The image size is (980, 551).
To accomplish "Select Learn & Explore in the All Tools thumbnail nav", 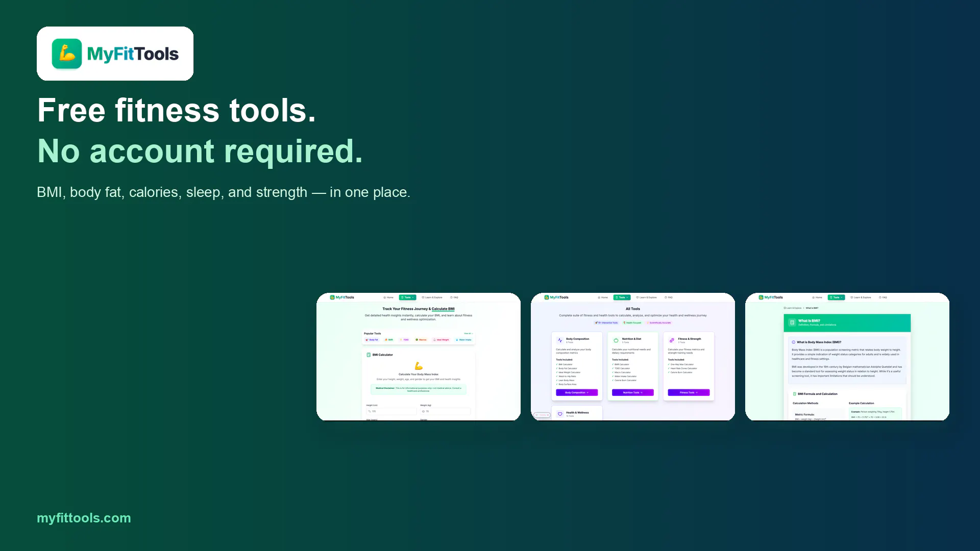I will (x=646, y=297).
